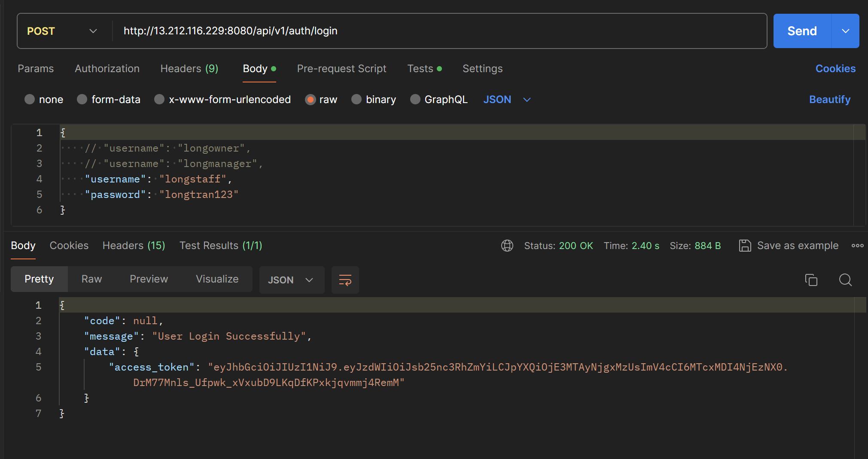Click the Status 200 OK text
Image resolution: width=868 pixels, height=459 pixels.
click(x=558, y=246)
